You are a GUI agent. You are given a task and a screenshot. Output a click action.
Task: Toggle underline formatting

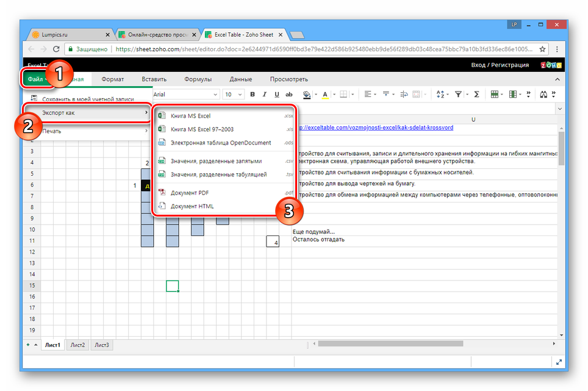[277, 95]
